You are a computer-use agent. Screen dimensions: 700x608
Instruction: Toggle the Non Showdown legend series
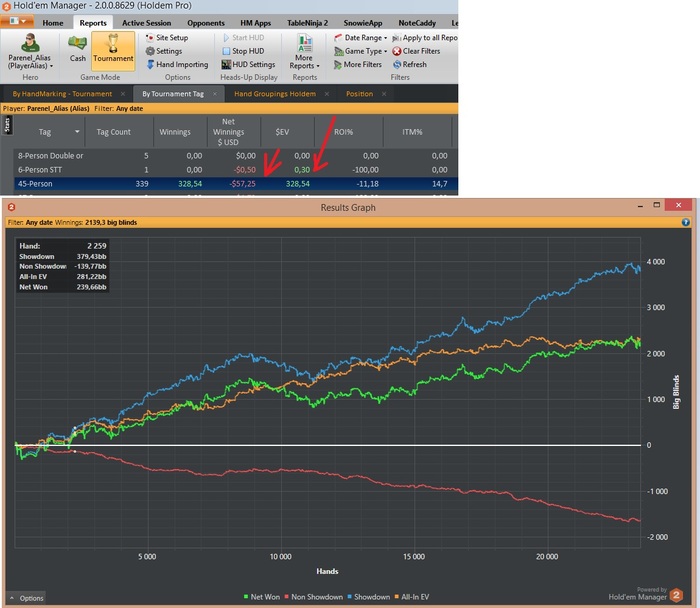[313, 597]
